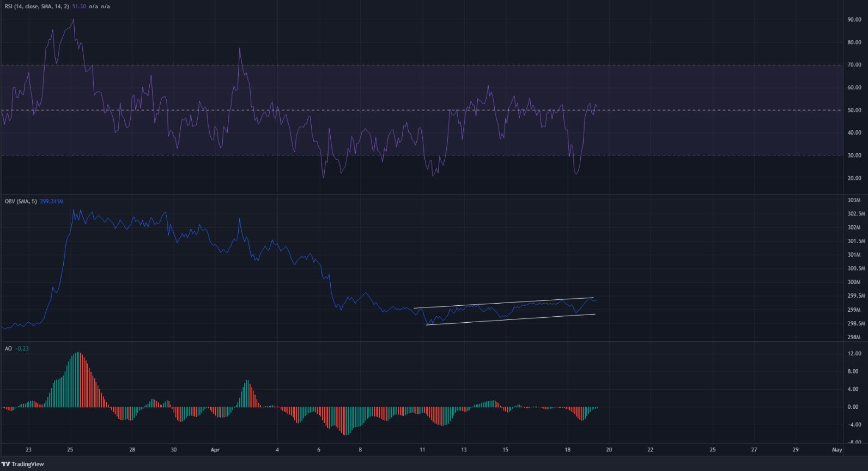Click the 303M label on OBV scale
868x471 pixels.
click(x=854, y=200)
